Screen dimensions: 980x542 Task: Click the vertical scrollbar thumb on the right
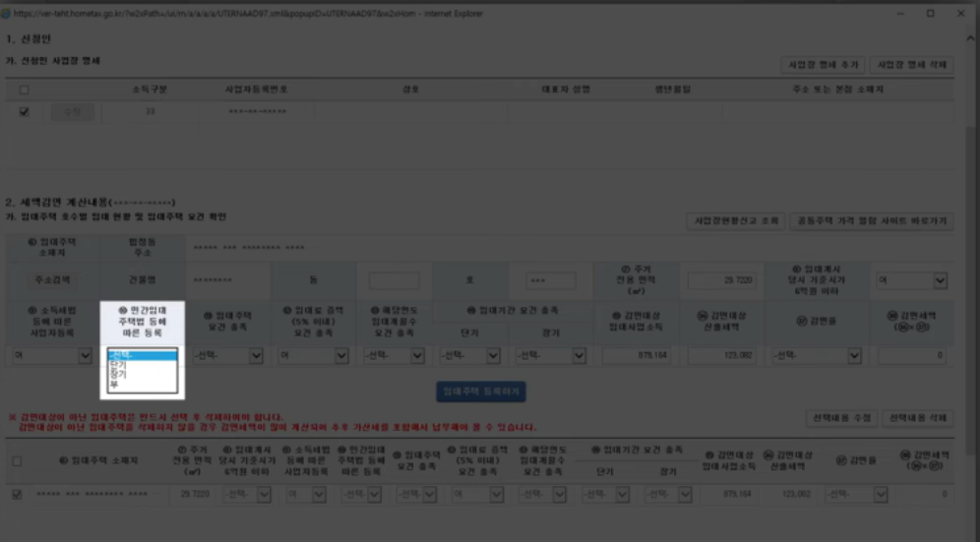click(x=970, y=291)
